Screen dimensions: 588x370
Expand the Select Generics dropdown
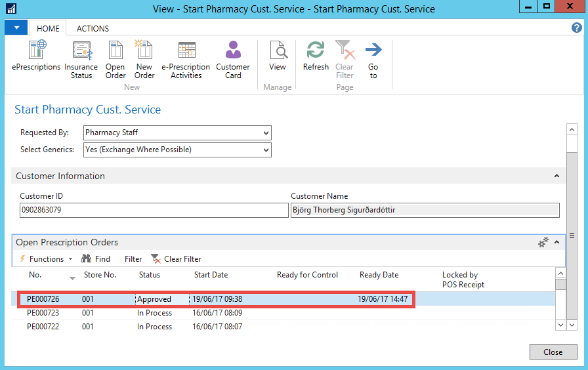[266, 150]
